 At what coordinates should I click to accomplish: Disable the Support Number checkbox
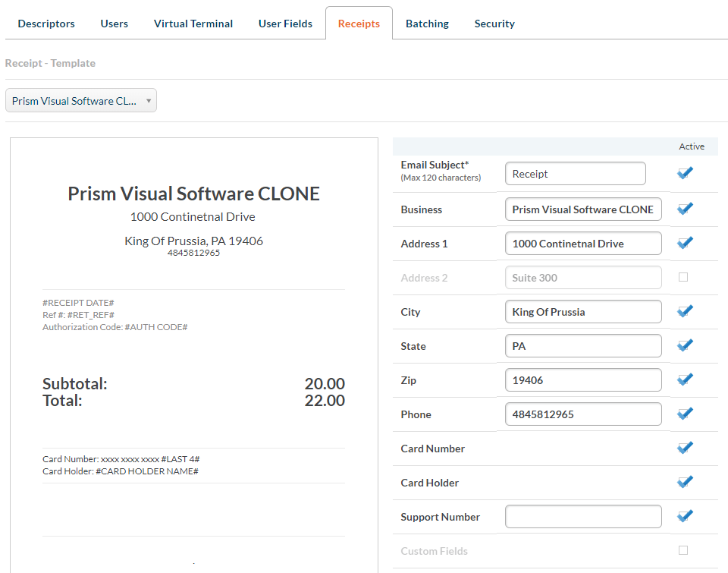[x=684, y=516]
